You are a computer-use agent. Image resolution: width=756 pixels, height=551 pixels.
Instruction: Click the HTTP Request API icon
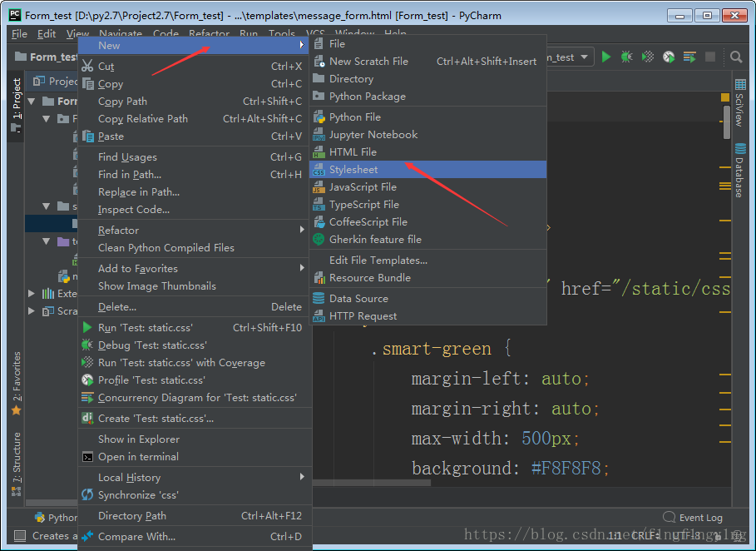(x=319, y=316)
